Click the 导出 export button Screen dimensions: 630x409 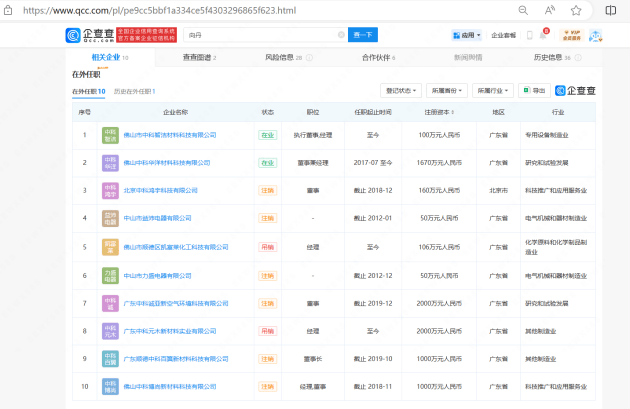click(534, 91)
